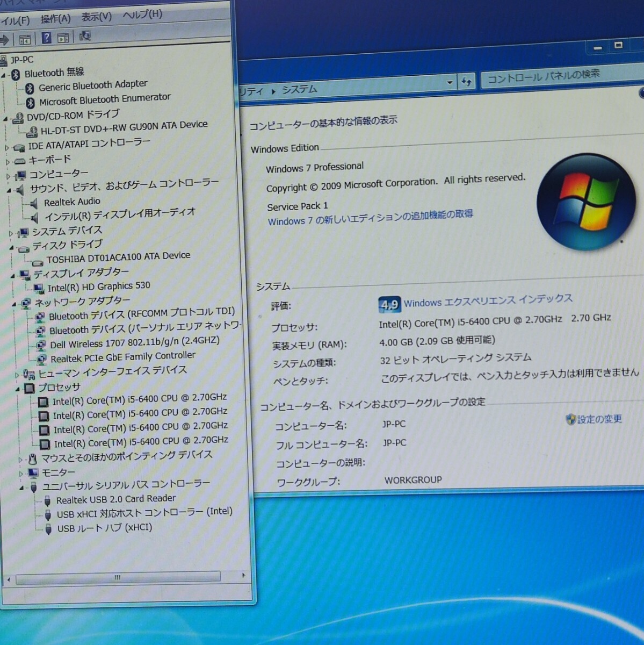Screen dimensions: 644x645
Task: Expand the ヒューマン インターフェイス デバイス node
Action: 17,375
